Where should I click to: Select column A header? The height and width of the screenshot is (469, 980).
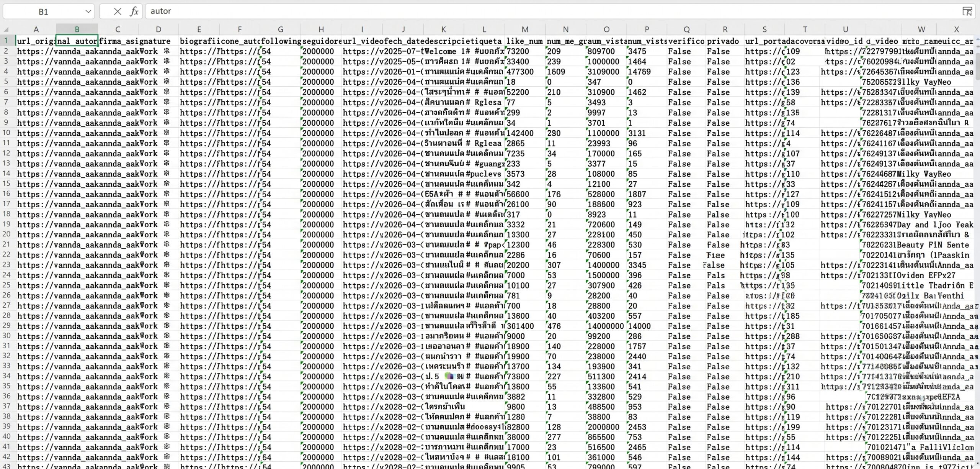pos(36,30)
